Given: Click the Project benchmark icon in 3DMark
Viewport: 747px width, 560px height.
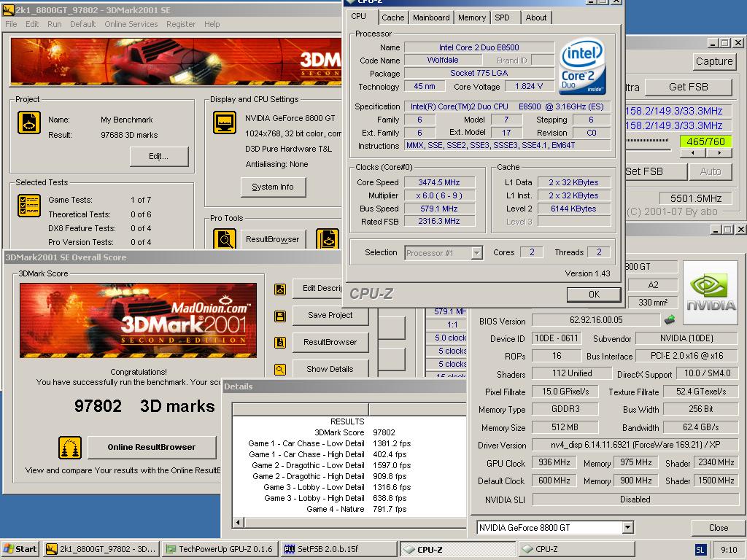Looking at the screenshot, I should pos(29,122).
